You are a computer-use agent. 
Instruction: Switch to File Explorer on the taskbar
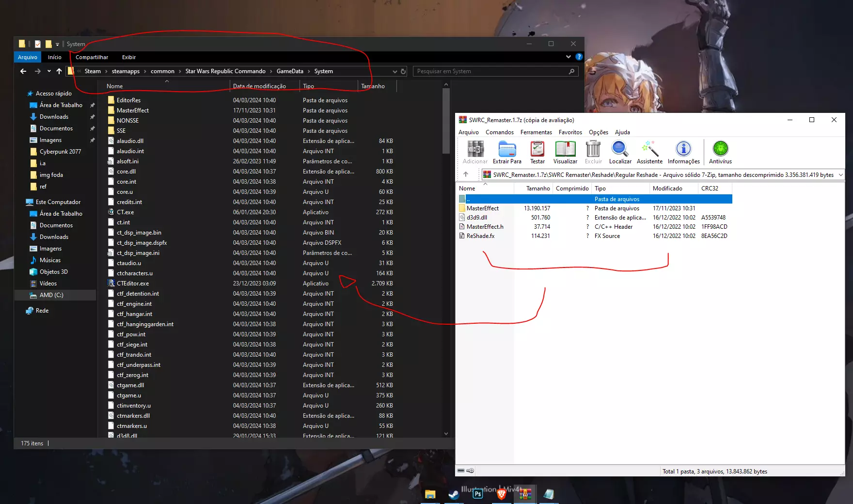pos(430,494)
